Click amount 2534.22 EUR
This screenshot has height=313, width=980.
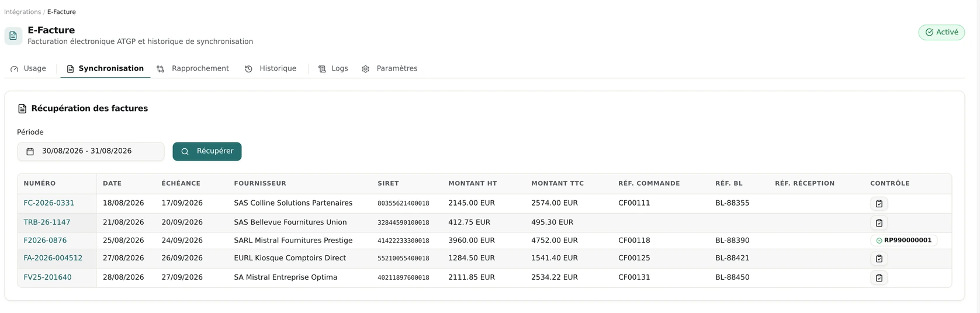(555, 277)
